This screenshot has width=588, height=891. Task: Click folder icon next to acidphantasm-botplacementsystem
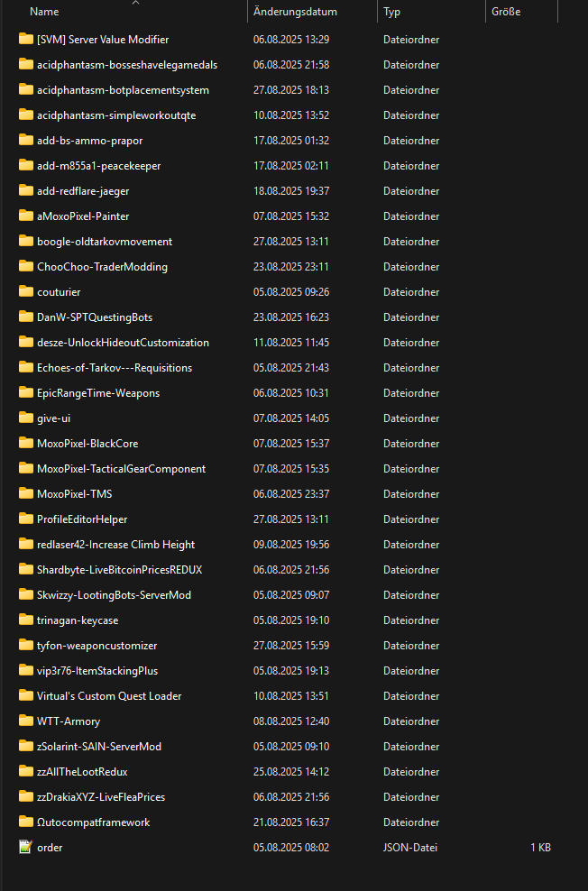coord(25,89)
